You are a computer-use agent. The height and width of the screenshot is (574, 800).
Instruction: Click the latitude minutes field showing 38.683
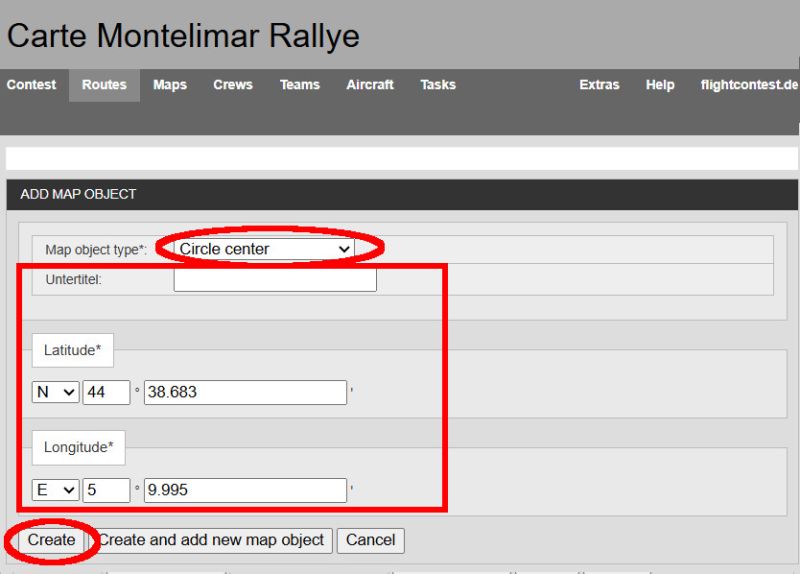tap(245, 392)
